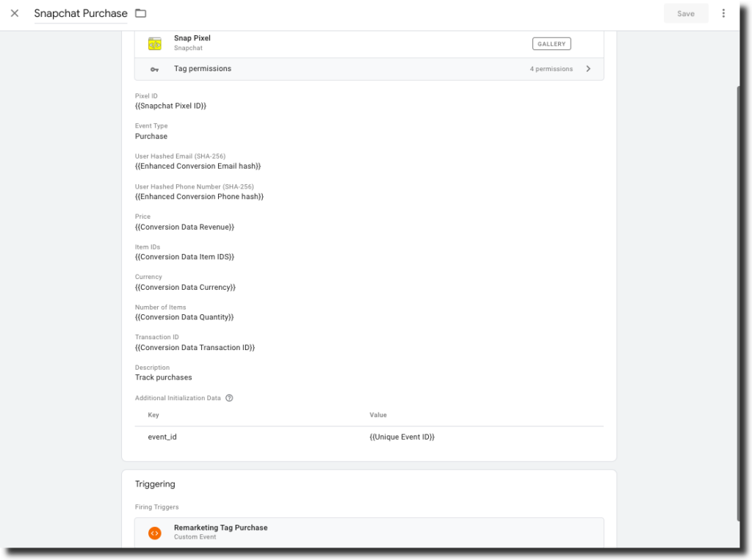Screen dimensions: 752x560
Task: Click the Triggering section heading
Action: click(155, 484)
